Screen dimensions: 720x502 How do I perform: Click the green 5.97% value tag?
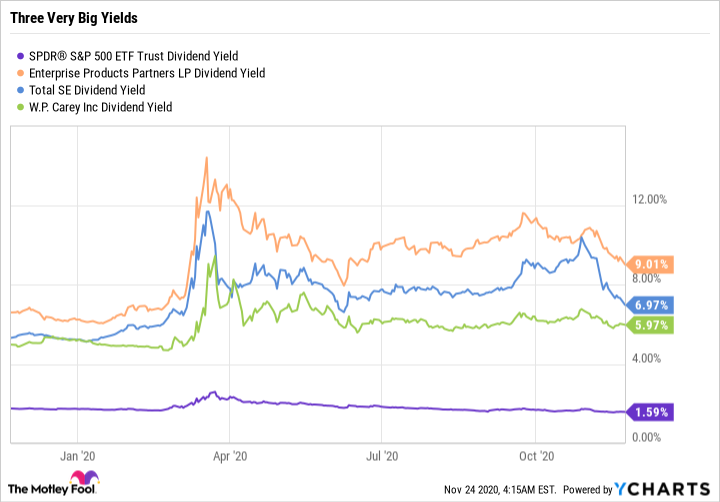652,324
